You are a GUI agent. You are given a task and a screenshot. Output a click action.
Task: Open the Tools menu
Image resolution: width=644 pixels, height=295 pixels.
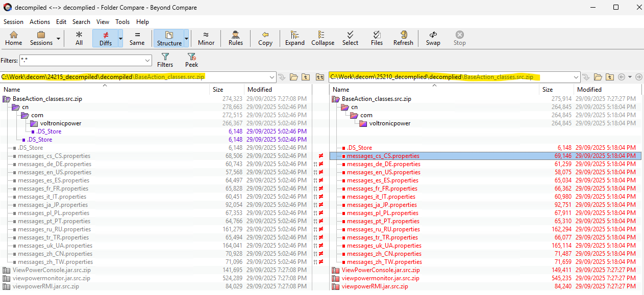(x=122, y=22)
